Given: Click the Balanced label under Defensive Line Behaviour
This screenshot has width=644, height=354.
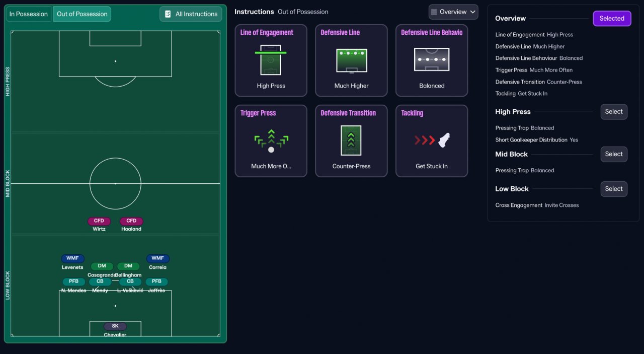Looking at the screenshot, I should coord(432,86).
